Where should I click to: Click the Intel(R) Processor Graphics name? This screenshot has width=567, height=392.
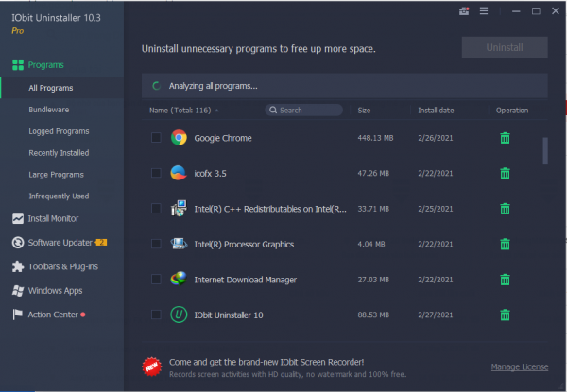click(x=244, y=245)
